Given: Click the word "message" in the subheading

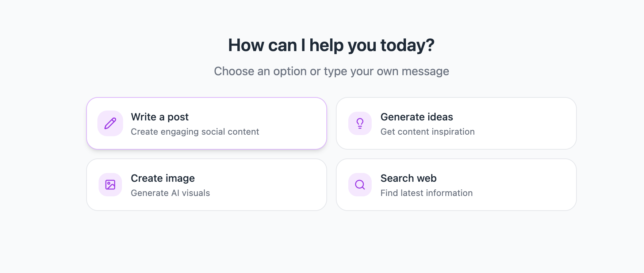Looking at the screenshot, I should (425, 71).
